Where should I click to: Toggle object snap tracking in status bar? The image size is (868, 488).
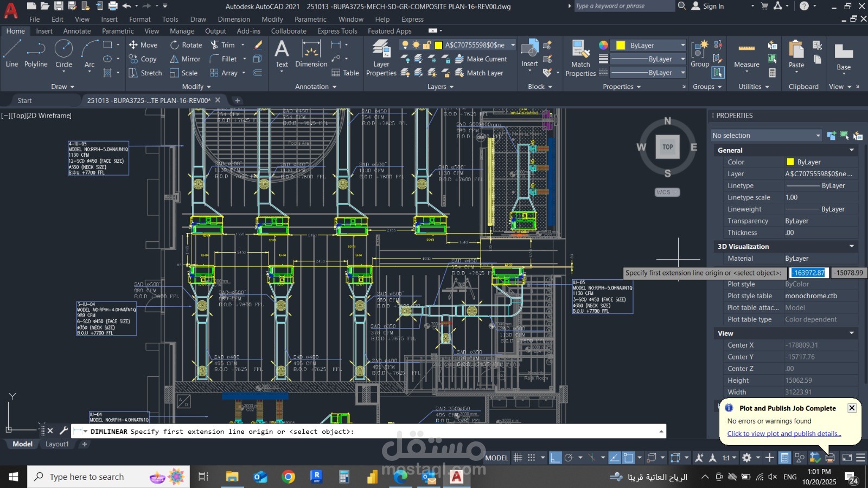click(x=614, y=458)
